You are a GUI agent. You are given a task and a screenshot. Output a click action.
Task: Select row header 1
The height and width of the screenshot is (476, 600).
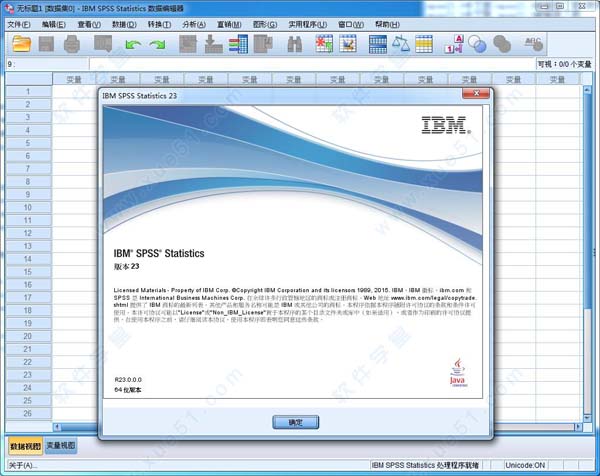28,91
